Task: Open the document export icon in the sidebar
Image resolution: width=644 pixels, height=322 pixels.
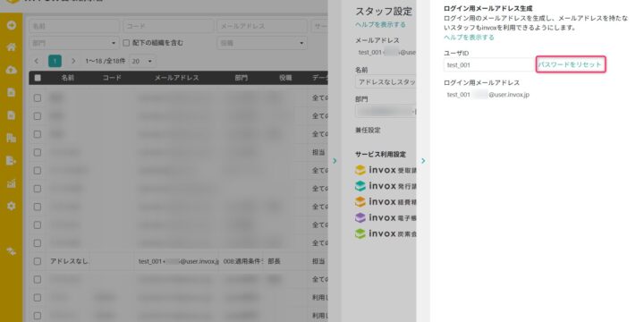Action: coord(12,161)
